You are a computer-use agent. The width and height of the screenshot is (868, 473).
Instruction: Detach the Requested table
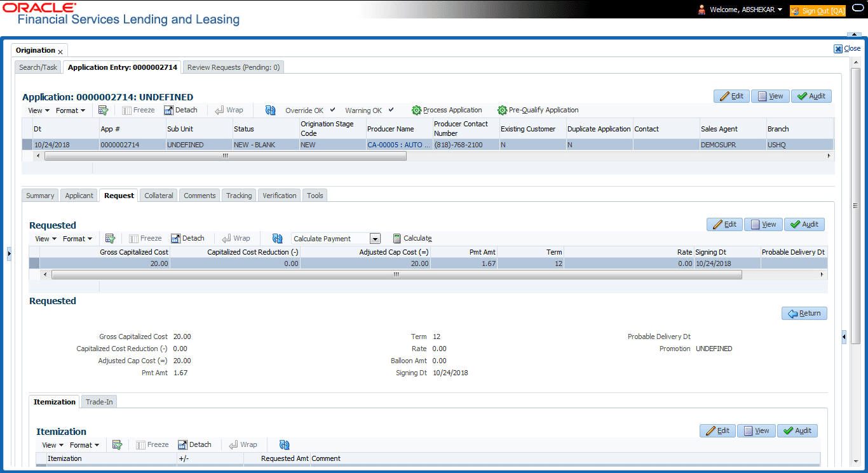[187, 239]
